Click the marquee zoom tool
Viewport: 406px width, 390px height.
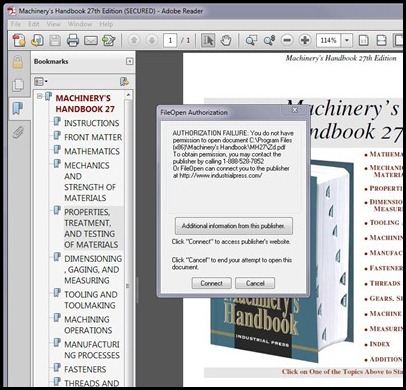(251, 41)
